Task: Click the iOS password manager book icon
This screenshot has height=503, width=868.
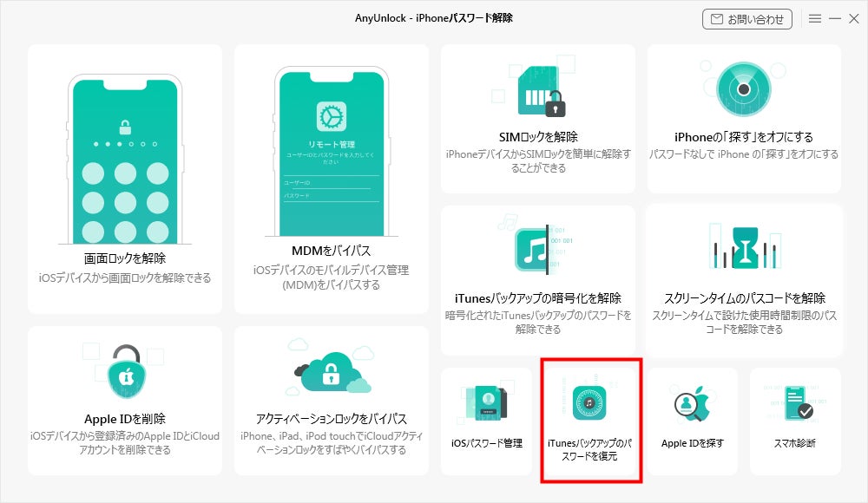Action: [486, 403]
